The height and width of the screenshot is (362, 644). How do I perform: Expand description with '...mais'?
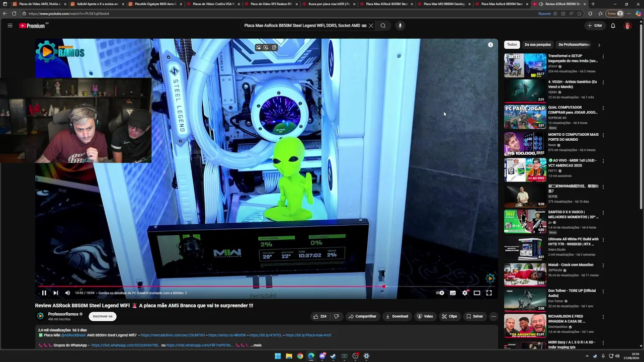pos(256,345)
